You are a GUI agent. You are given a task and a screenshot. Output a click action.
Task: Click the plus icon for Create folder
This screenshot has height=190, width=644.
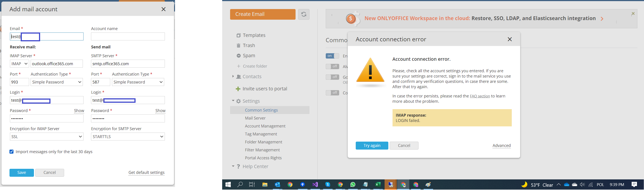point(238,66)
